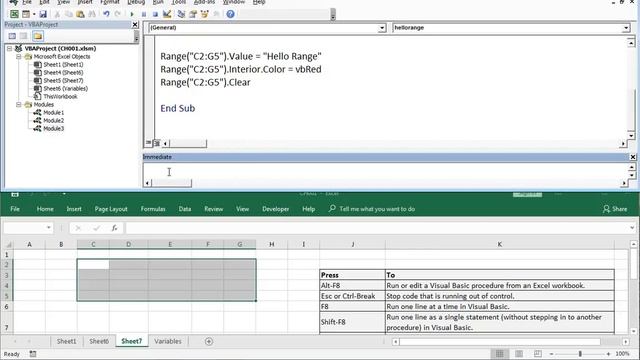The image size is (640, 360).
Task: Open the Insert ribbon tab in Excel
Action: coord(74,209)
